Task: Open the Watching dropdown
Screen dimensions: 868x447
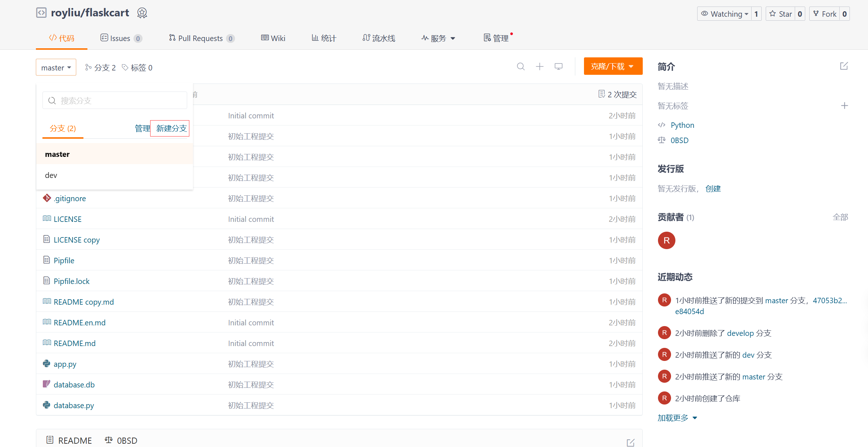Action: (x=724, y=14)
